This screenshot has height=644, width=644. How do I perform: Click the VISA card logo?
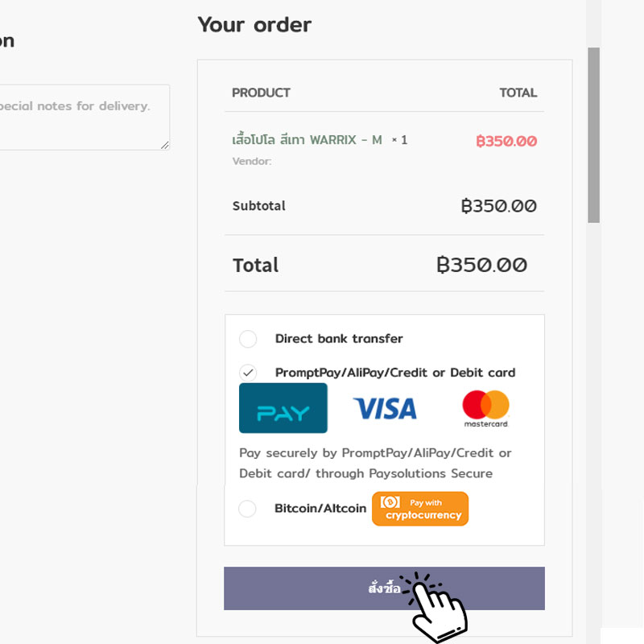(x=385, y=409)
